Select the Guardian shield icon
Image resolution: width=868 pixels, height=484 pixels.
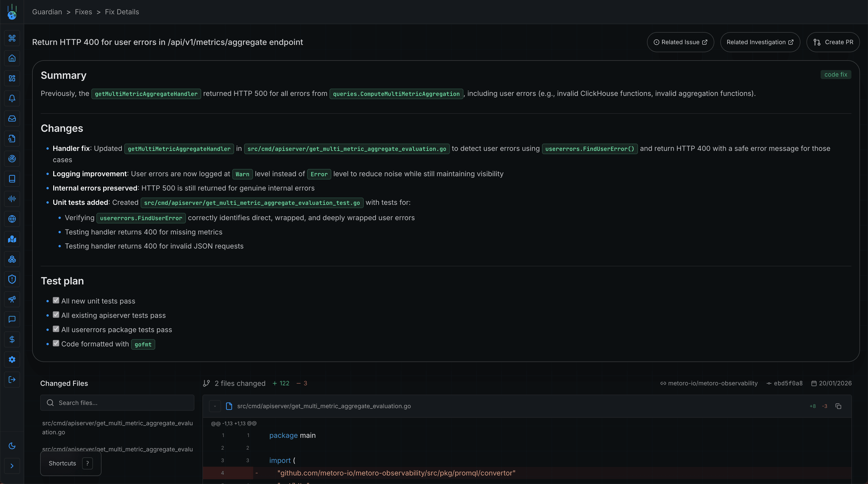pos(12,279)
